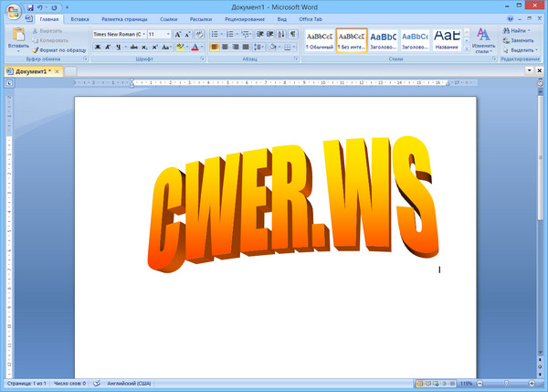Increase font size with grow font icon

tap(178, 35)
